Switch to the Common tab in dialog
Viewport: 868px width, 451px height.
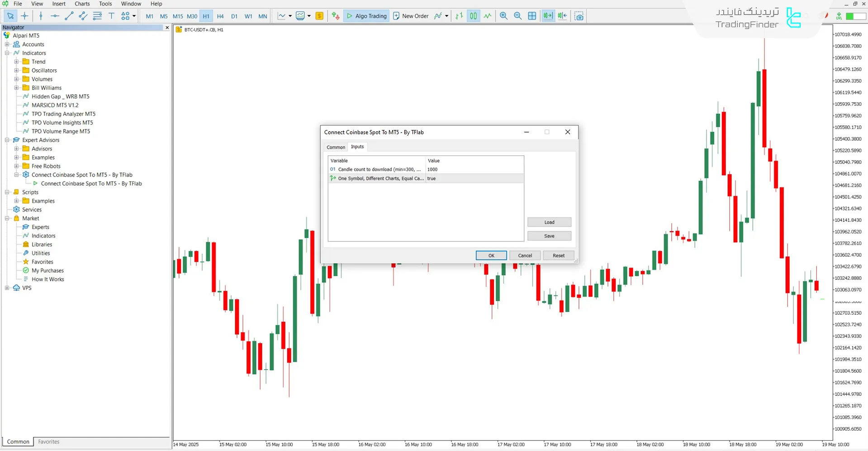click(336, 147)
